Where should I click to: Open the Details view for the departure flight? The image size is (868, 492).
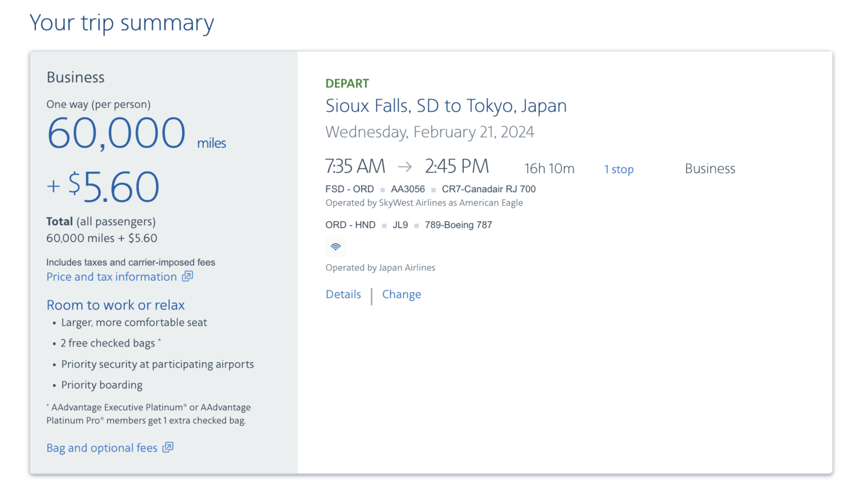(343, 294)
